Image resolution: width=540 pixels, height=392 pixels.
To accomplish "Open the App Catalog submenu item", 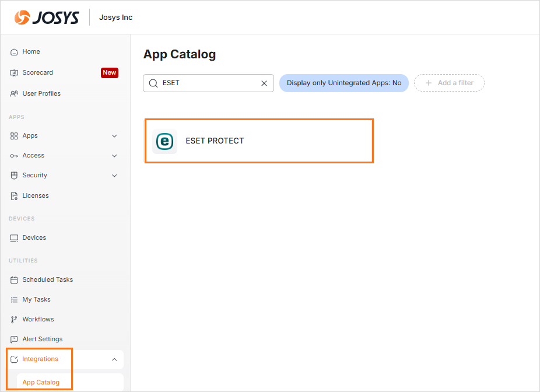I will [x=41, y=383].
